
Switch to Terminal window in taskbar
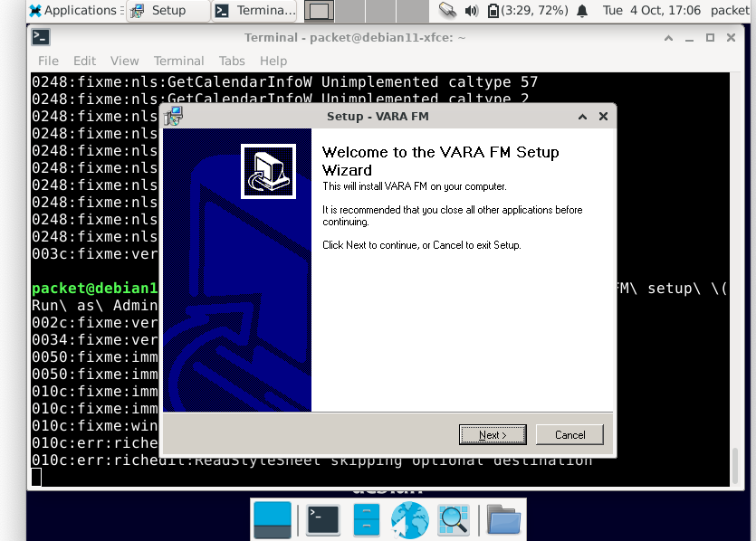(x=255, y=11)
